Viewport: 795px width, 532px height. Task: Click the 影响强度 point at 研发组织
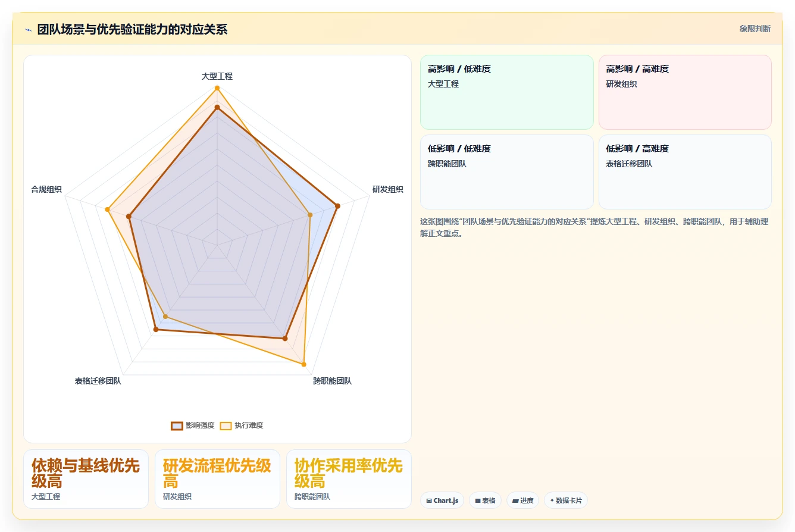(x=337, y=206)
